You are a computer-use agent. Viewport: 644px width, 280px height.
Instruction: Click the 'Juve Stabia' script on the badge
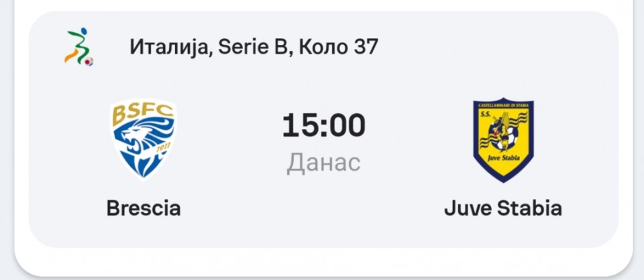tap(504, 158)
